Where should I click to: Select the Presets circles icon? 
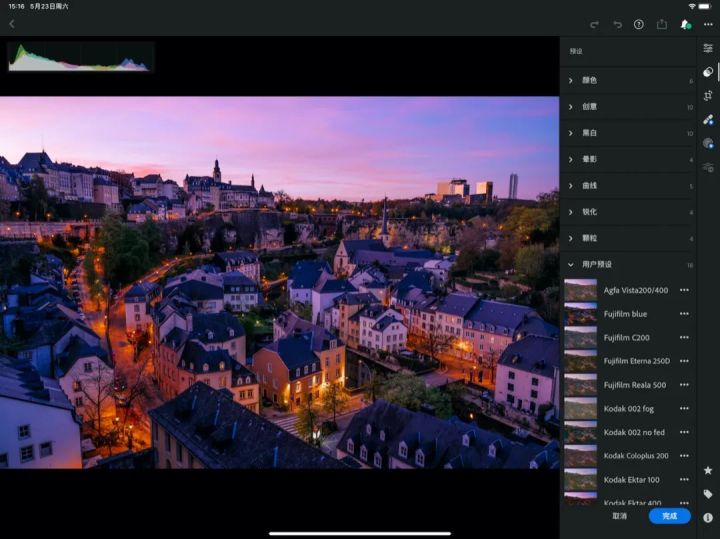708,72
